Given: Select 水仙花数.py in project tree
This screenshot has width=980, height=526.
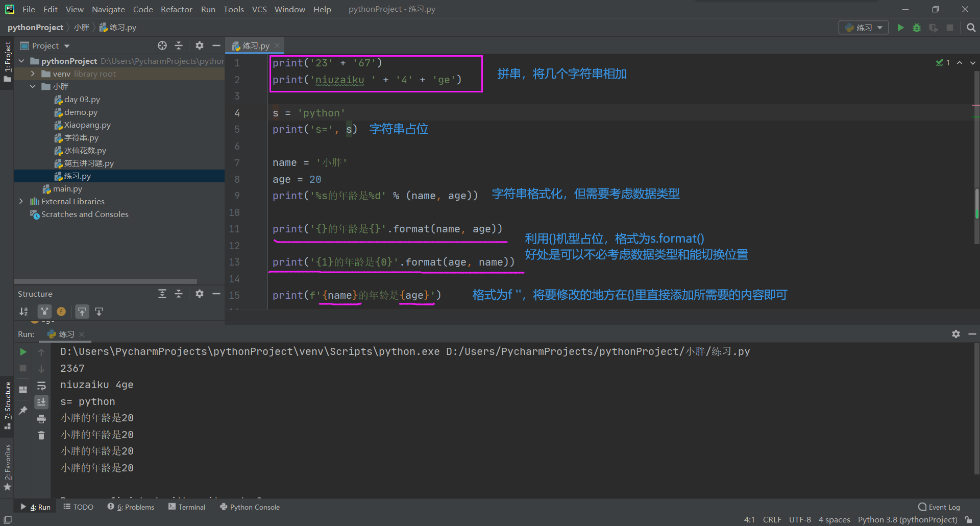Looking at the screenshot, I should pos(85,150).
